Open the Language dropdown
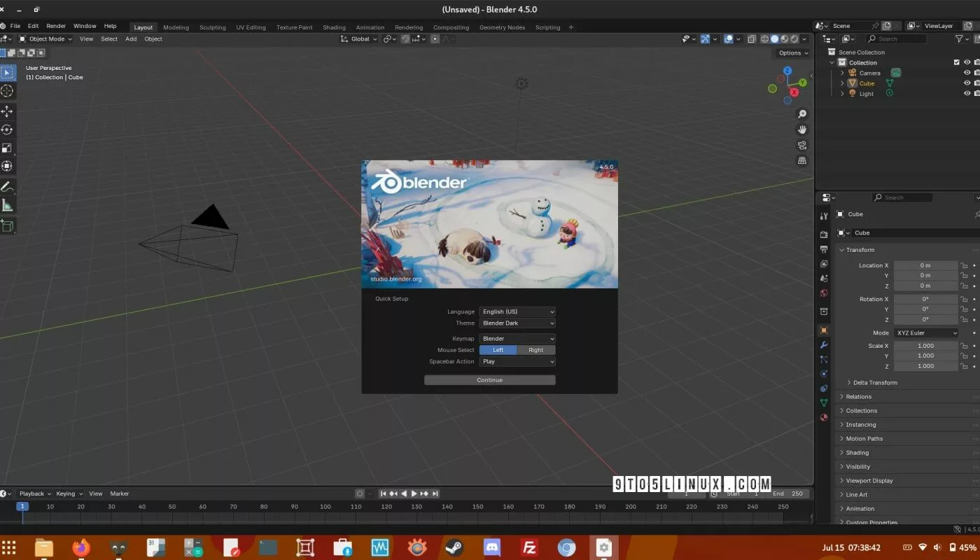 point(517,311)
